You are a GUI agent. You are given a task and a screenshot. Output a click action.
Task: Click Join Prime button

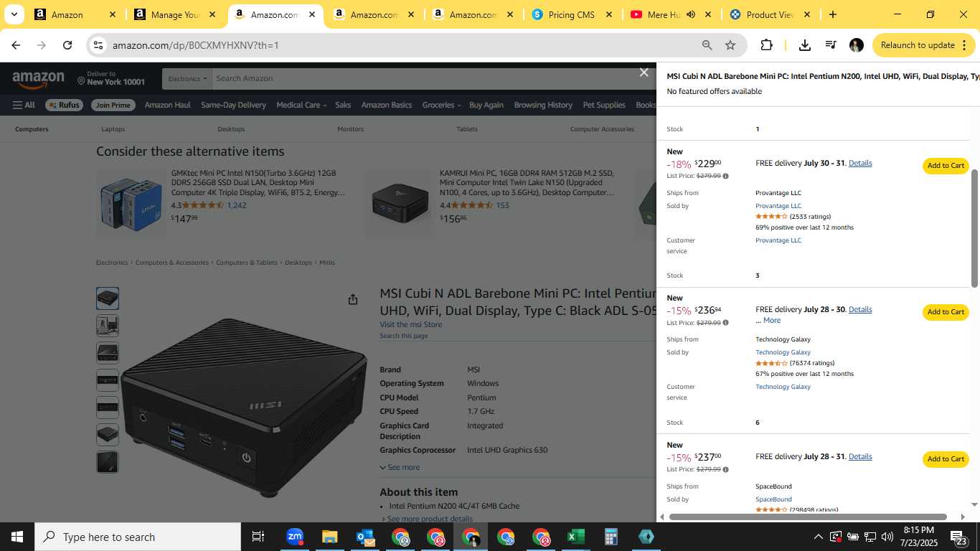coord(113,105)
